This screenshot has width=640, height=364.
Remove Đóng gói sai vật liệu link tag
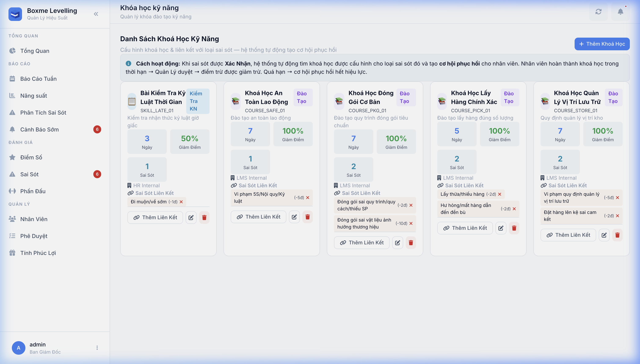411,223
